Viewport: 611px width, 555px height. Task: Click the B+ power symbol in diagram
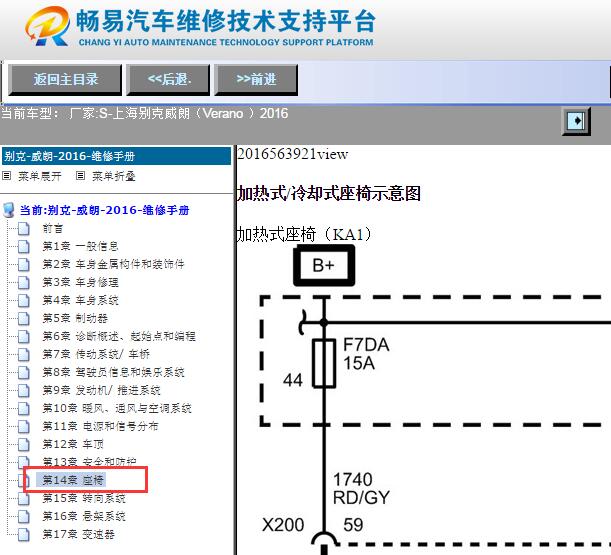[x=324, y=265]
